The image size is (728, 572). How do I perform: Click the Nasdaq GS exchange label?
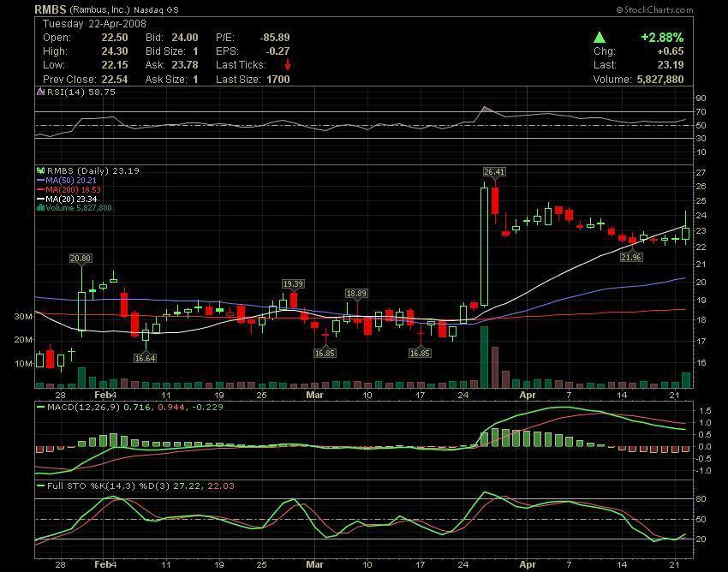[156, 9]
